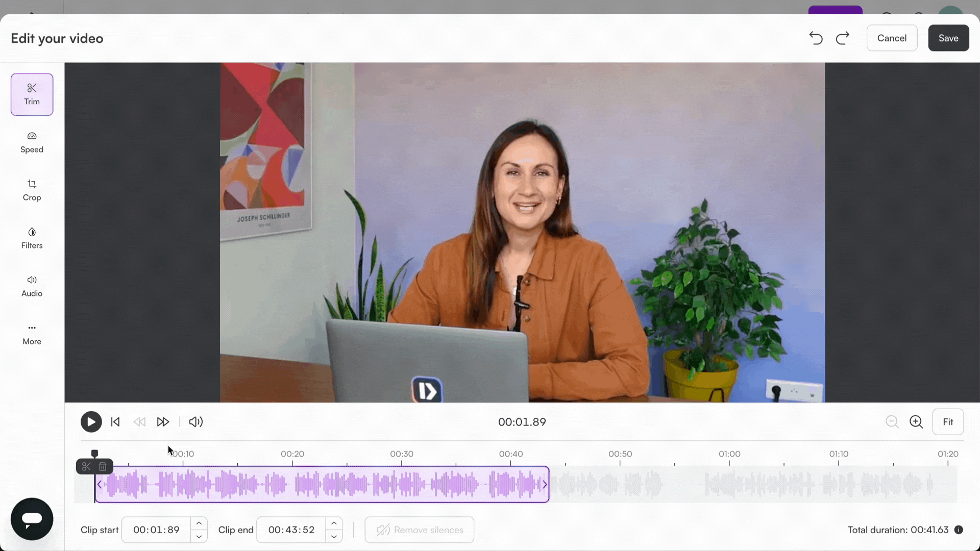Screen dimensions: 980x551
Task: Save the edited video
Action: point(948,38)
